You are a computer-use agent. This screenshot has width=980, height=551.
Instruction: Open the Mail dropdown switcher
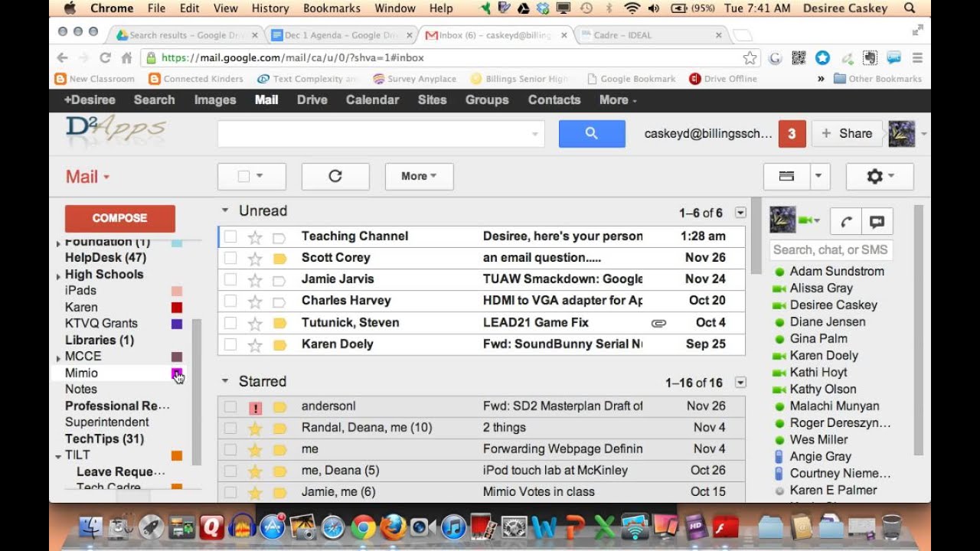point(87,177)
